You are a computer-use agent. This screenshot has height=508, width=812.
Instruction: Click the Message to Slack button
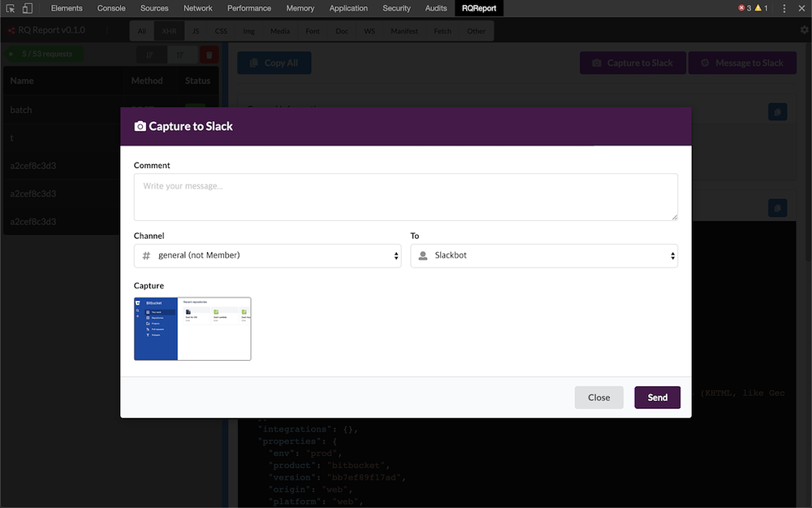coord(742,63)
